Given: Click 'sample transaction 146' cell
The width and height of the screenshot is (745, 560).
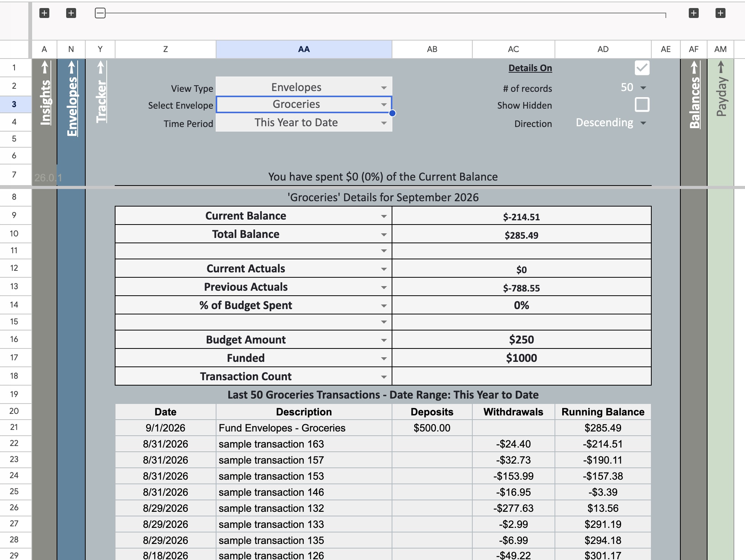Looking at the screenshot, I should pyautogui.click(x=304, y=492).
